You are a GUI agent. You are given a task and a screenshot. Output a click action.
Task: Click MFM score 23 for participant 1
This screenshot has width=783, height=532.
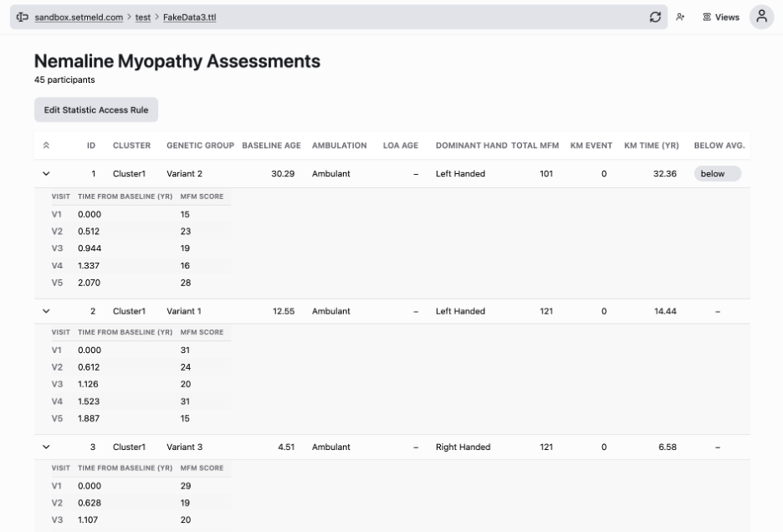pyautogui.click(x=185, y=231)
